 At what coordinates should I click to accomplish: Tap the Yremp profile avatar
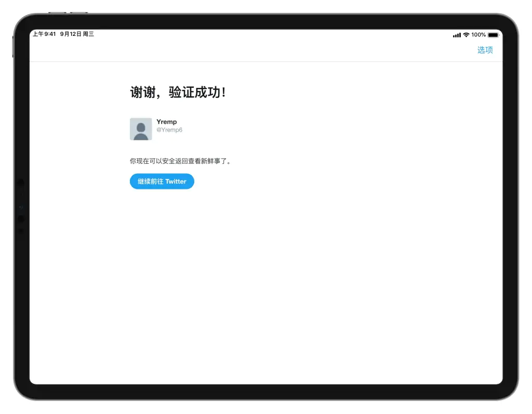click(141, 129)
